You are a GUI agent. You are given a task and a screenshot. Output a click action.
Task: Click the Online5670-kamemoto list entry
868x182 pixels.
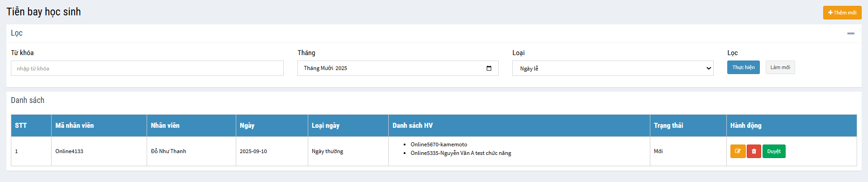439,145
